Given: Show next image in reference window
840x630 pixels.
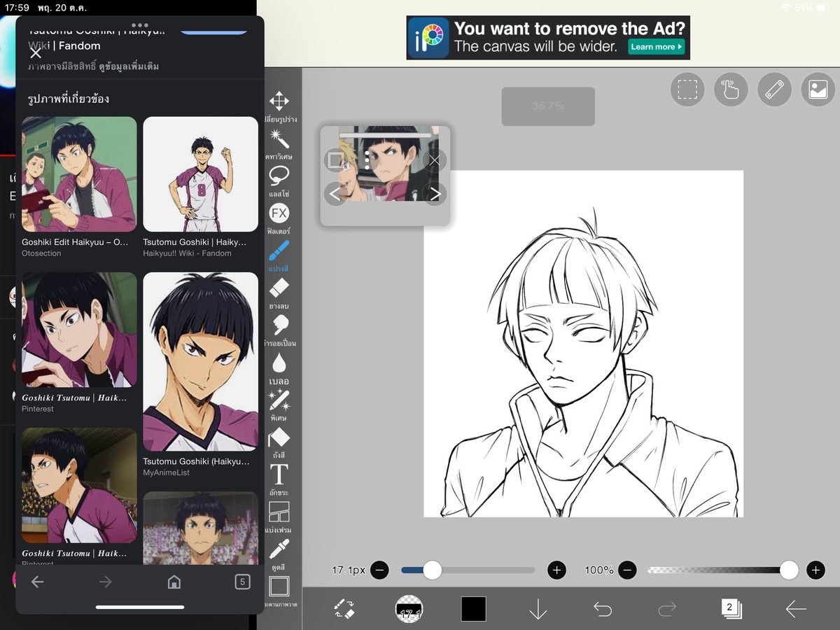Looking at the screenshot, I should (x=435, y=193).
